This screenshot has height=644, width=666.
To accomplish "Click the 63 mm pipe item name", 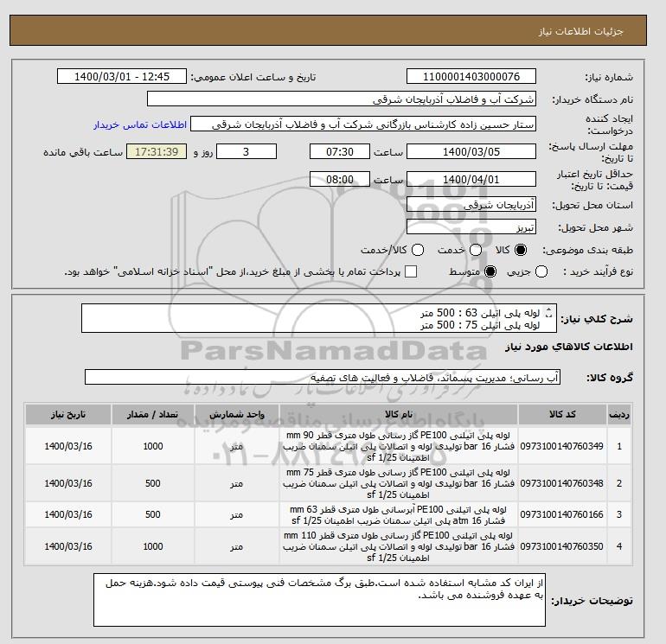I will coord(399,514).
